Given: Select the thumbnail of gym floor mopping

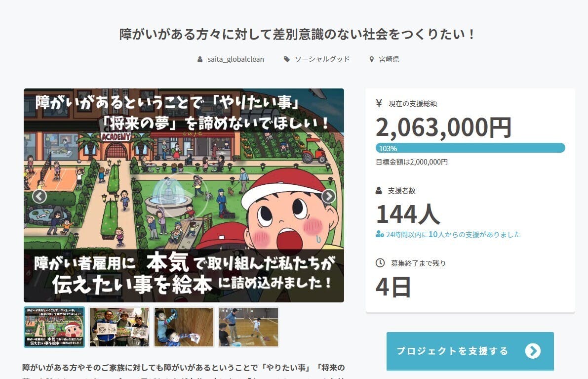Looking at the screenshot, I should click(x=249, y=327).
